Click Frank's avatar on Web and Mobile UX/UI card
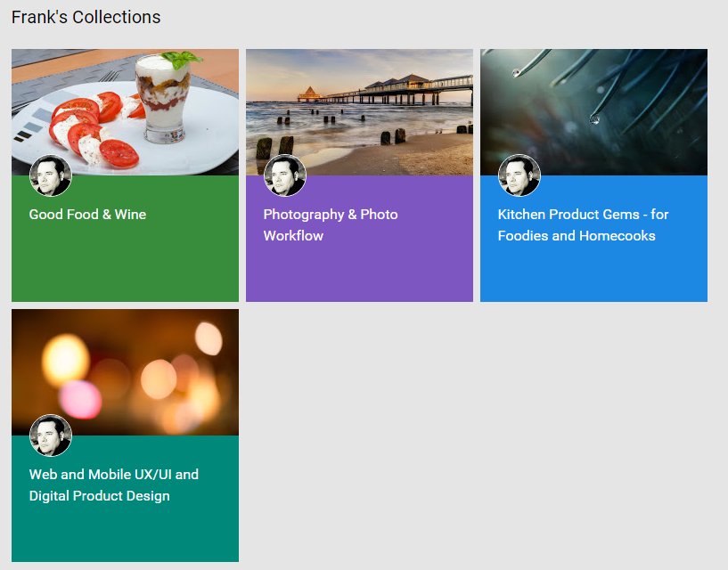 (51, 436)
